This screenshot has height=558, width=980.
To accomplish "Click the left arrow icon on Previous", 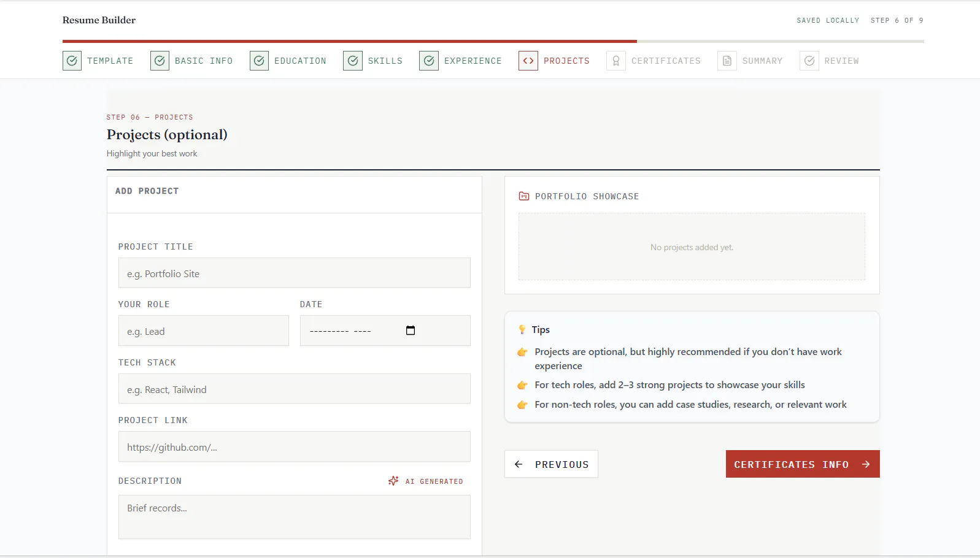I will 519,464.
